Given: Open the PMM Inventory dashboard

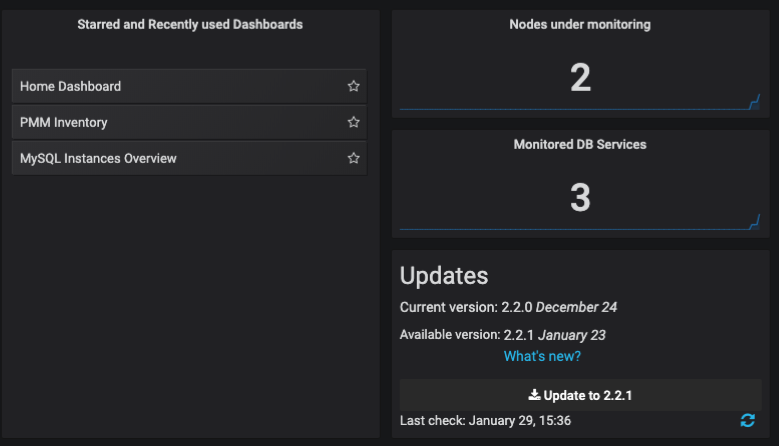Looking at the screenshot, I should pos(64,123).
